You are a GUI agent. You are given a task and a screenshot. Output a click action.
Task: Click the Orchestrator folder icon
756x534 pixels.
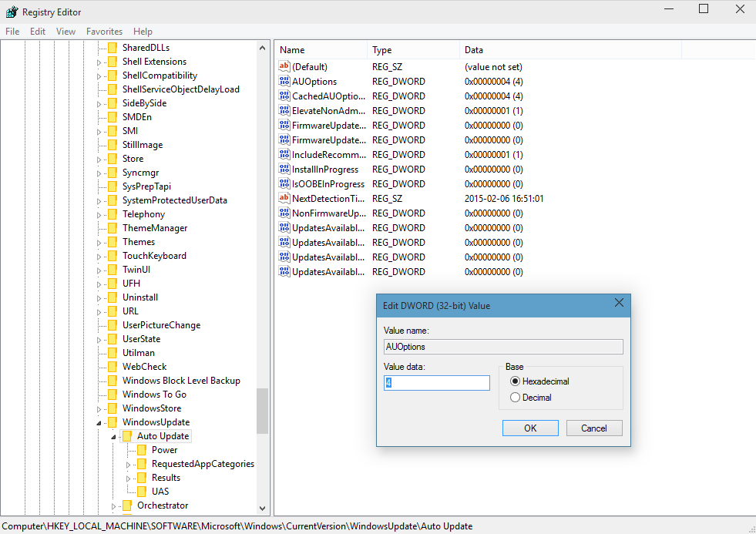click(x=127, y=505)
